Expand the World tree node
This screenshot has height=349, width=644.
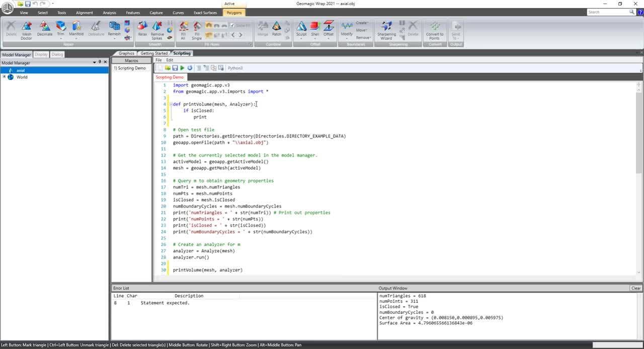pyautogui.click(x=4, y=77)
